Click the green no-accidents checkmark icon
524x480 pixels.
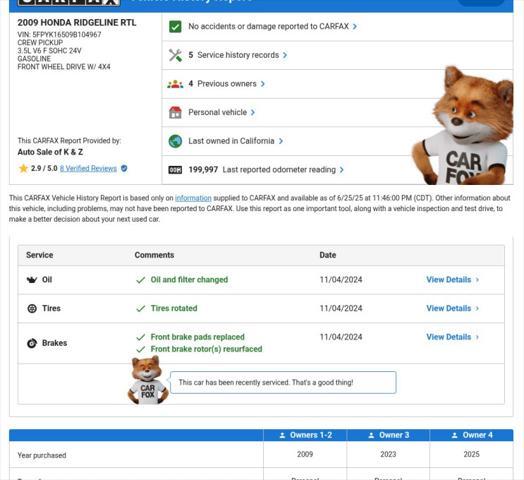(175, 26)
